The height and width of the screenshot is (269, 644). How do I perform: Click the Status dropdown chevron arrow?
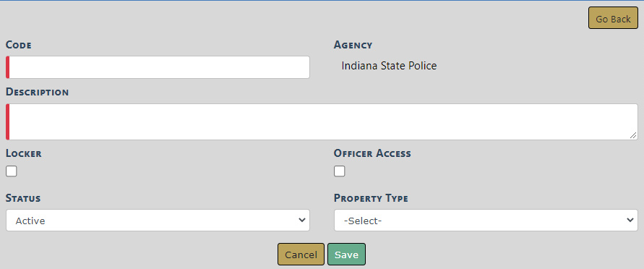(302, 220)
